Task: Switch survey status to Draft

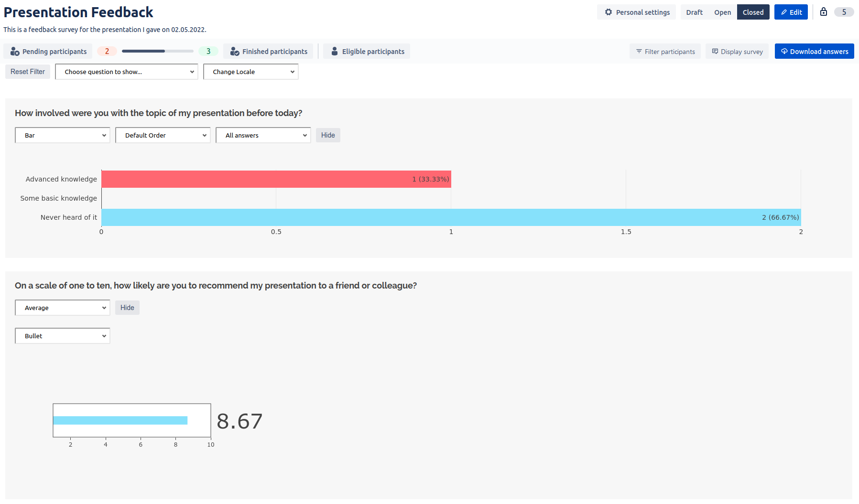Action: point(694,12)
